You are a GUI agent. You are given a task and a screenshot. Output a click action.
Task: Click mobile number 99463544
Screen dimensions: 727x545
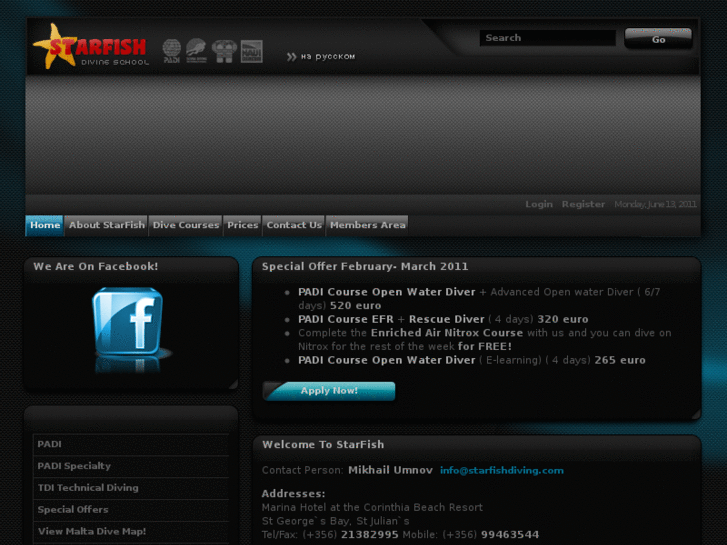(510, 535)
